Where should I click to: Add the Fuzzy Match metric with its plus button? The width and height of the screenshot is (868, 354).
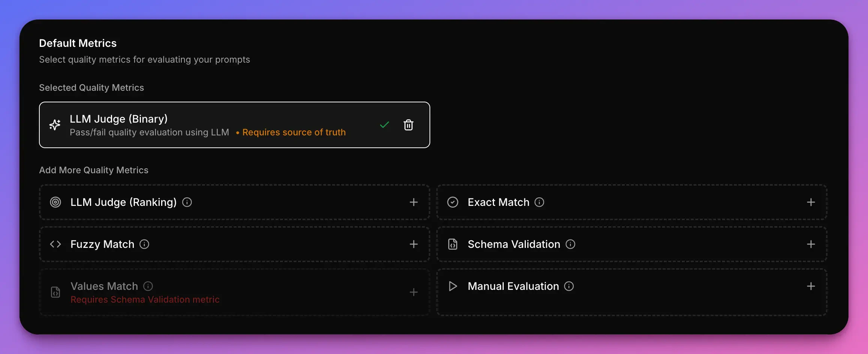pos(413,244)
